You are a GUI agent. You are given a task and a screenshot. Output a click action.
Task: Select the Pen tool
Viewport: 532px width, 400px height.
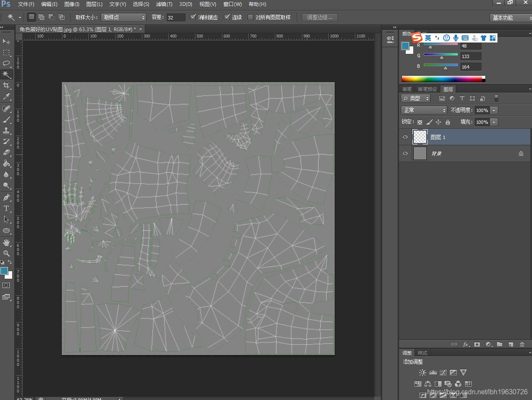[x=6, y=197]
